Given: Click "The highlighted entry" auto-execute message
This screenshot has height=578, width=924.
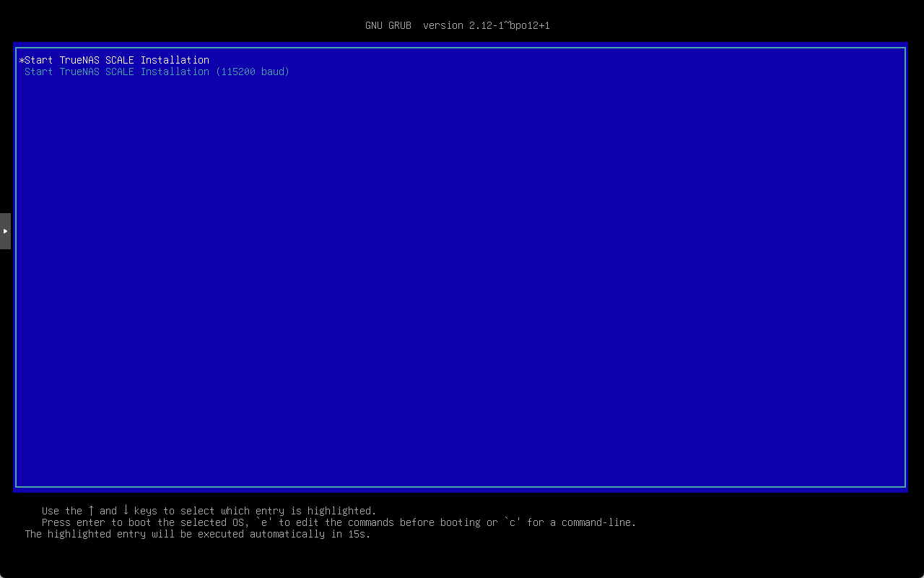Looking at the screenshot, I should [85, 534].
